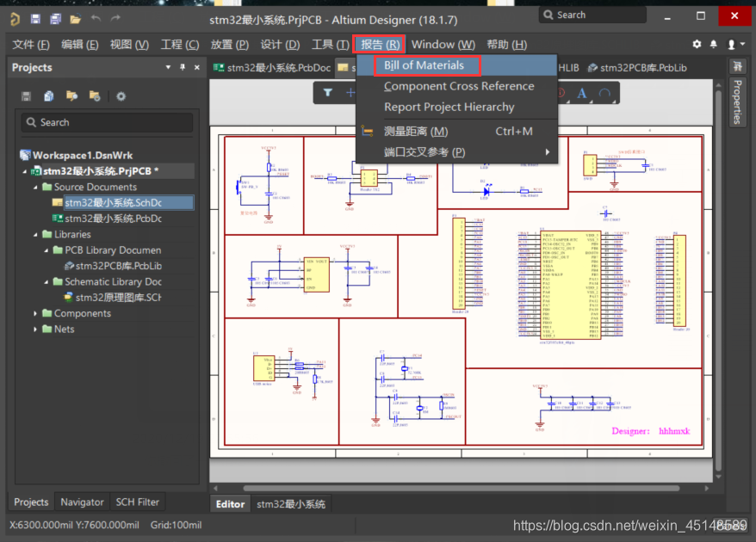Click the selection filter funnel icon
The width and height of the screenshot is (756, 542).
(x=328, y=92)
